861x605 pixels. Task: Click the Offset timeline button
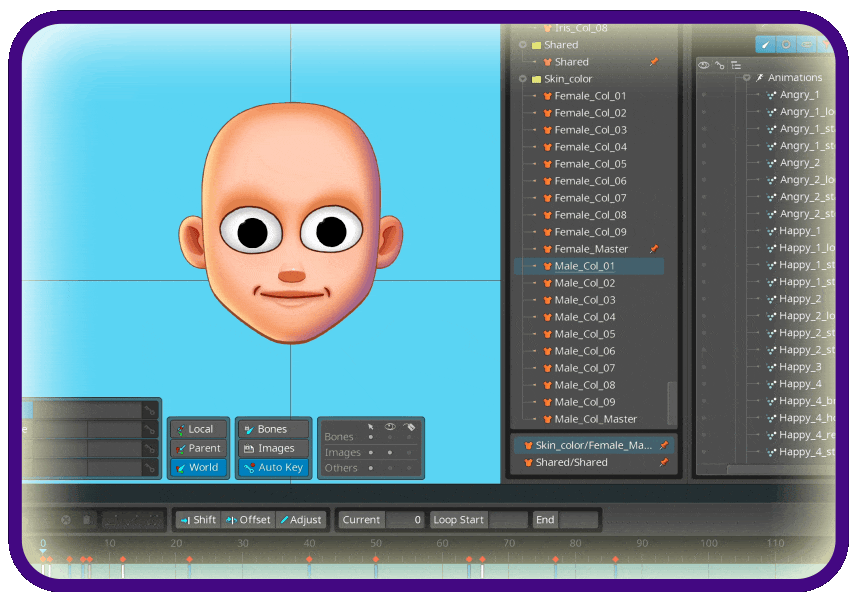248,520
